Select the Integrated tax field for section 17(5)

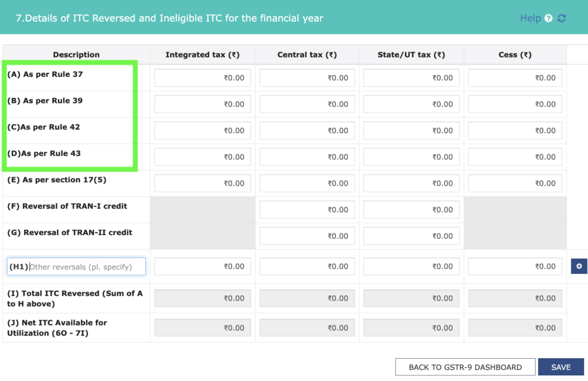pos(202,183)
